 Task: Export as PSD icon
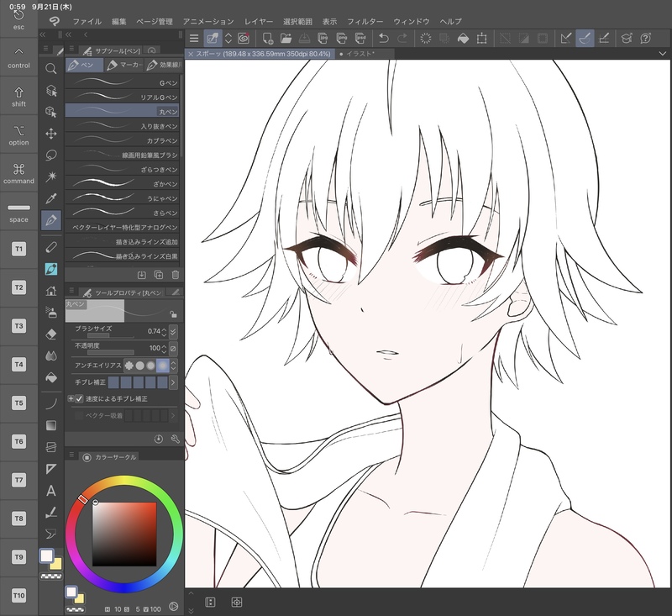pos(360,39)
